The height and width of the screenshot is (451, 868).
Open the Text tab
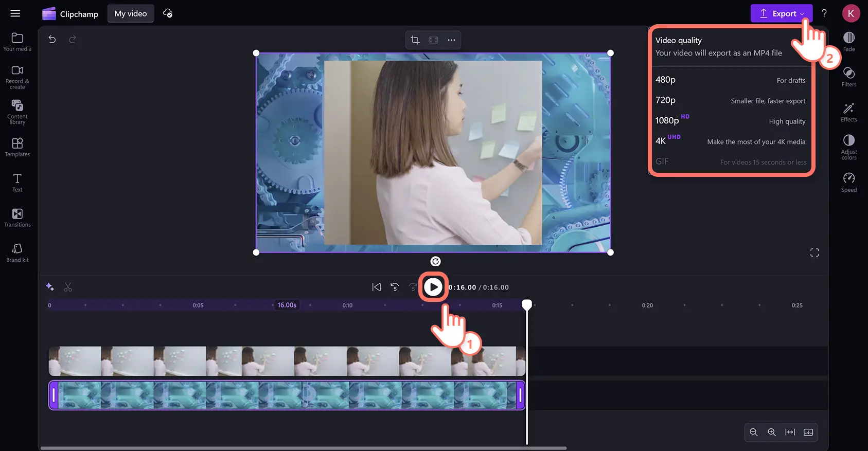(x=17, y=183)
